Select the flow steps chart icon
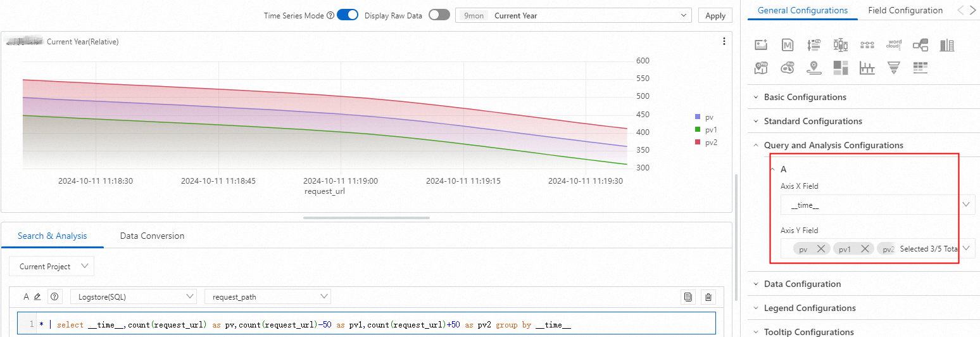 click(867, 45)
